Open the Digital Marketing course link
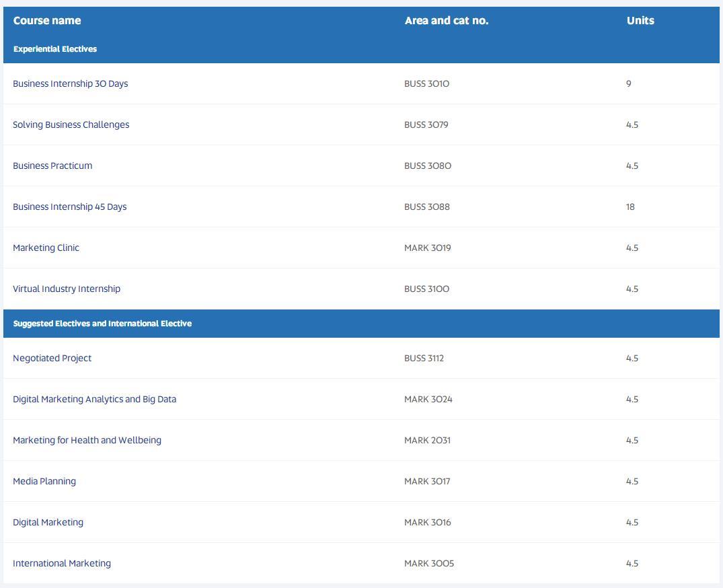The image size is (723, 588). (48, 522)
